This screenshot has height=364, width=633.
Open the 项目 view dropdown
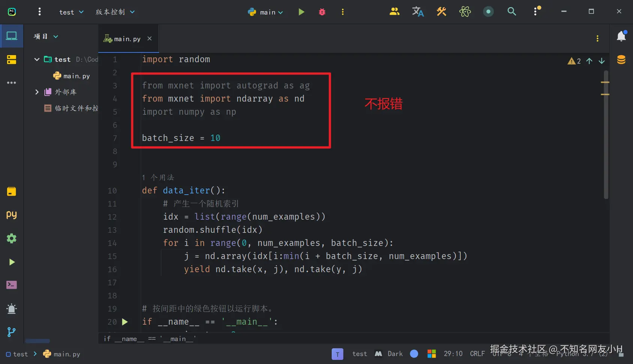point(46,36)
